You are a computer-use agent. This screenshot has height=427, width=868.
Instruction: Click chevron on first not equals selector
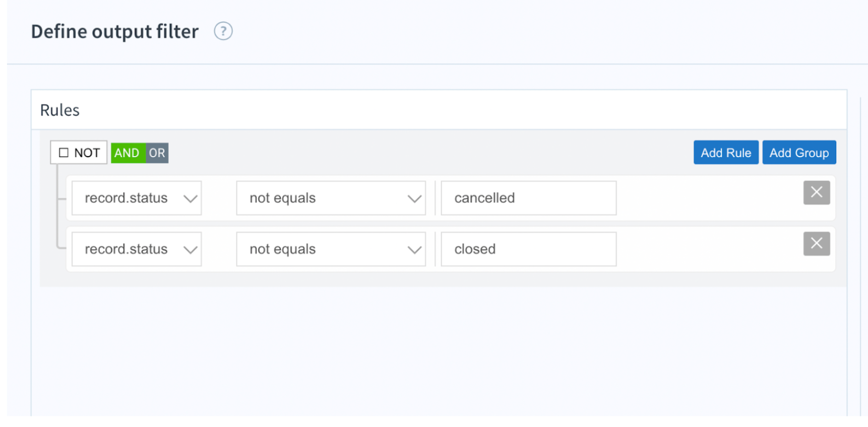tap(414, 199)
